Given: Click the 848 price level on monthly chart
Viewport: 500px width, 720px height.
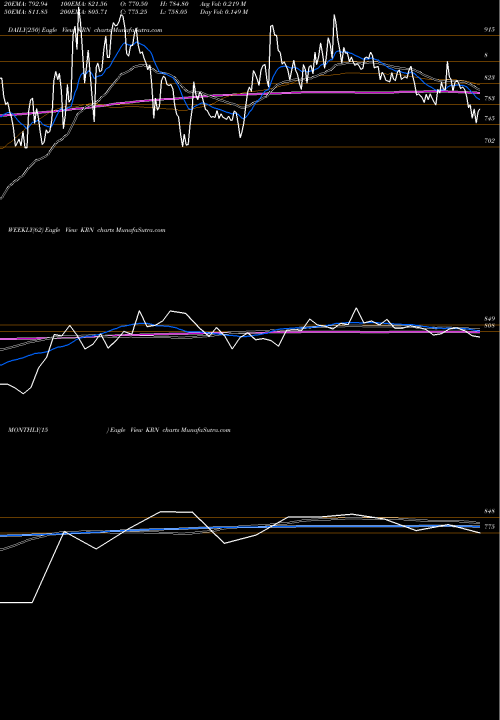Looking at the screenshot, I should click(489, 511).
